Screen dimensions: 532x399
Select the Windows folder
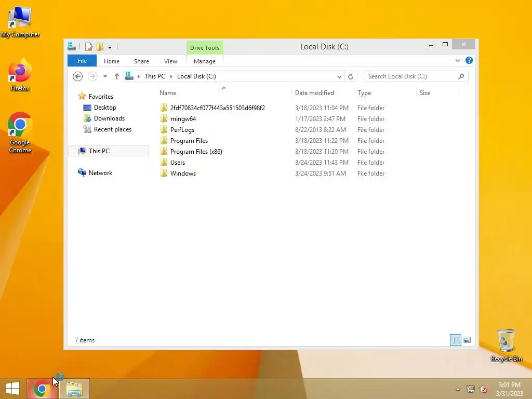[183, 173]
